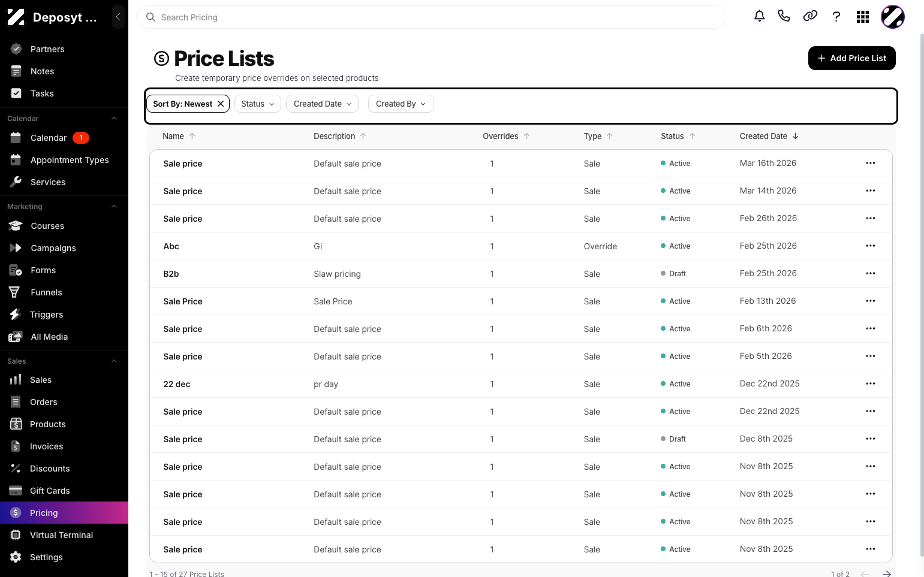Sort by the Name column
The height and width of the screenshot is (577, 924).
point(179,136)
